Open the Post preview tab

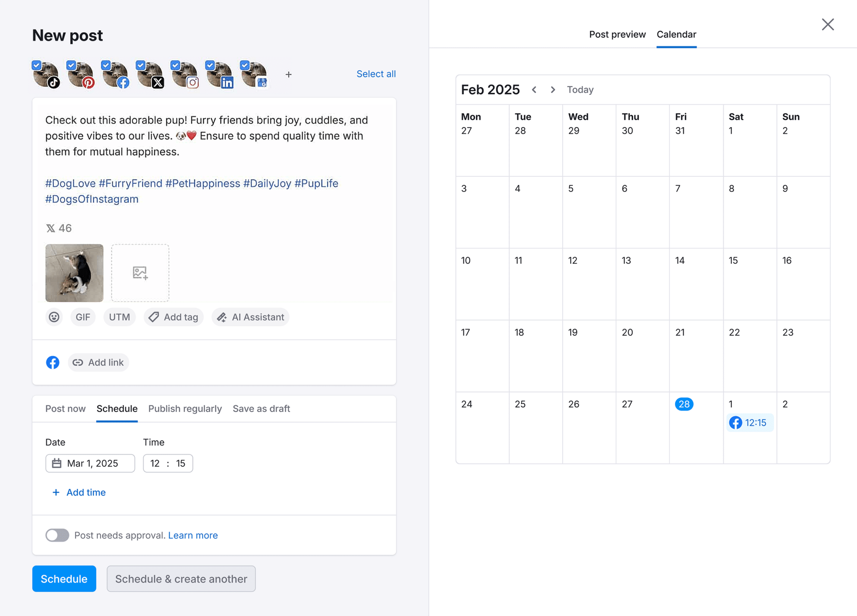pyautogui.click(x=617, y=34)
